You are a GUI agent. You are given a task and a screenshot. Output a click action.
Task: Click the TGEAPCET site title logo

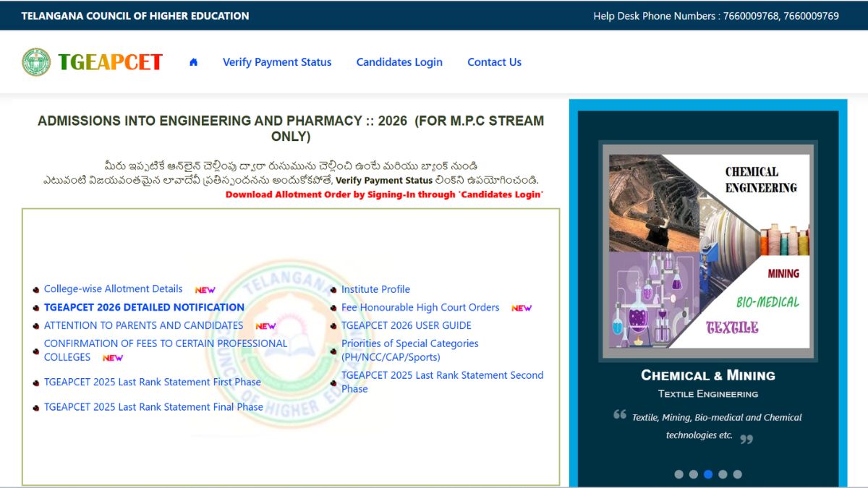[110, 62]
